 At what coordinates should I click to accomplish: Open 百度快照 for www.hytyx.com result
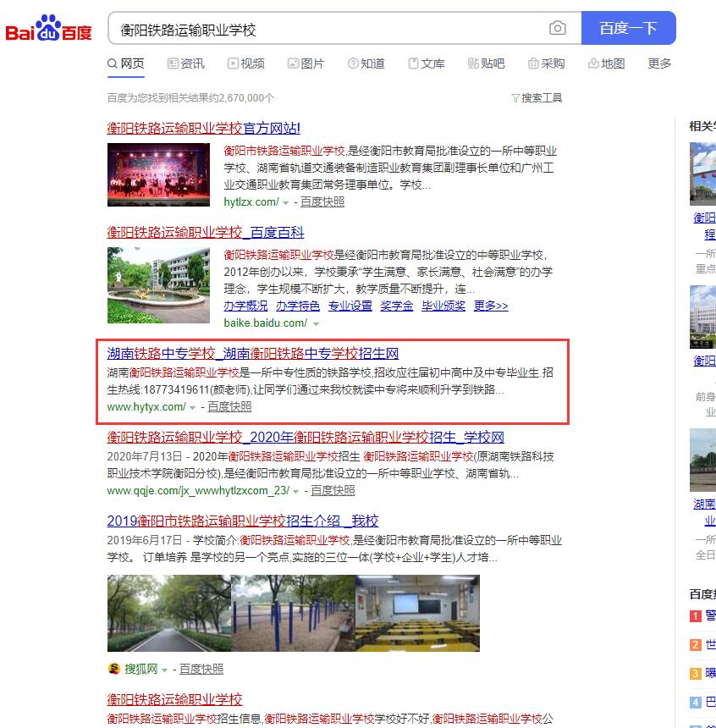(x=229, y=406)
